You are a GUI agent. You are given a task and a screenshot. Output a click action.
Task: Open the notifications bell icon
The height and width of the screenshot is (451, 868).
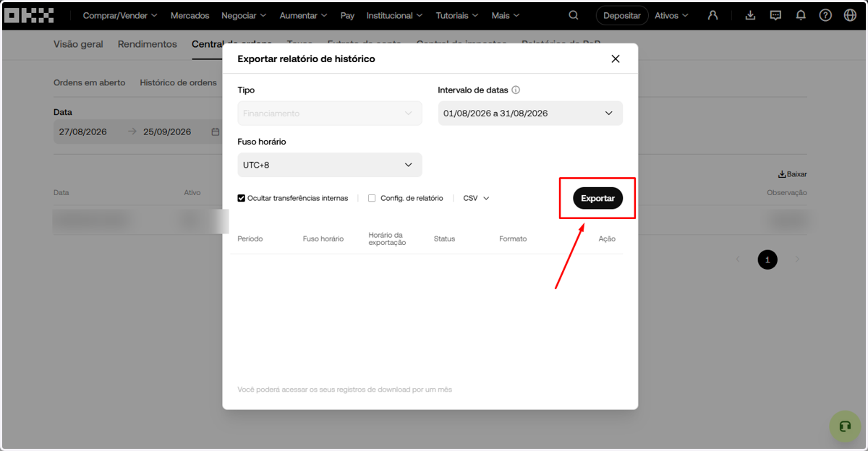click(x=801, y=15)
